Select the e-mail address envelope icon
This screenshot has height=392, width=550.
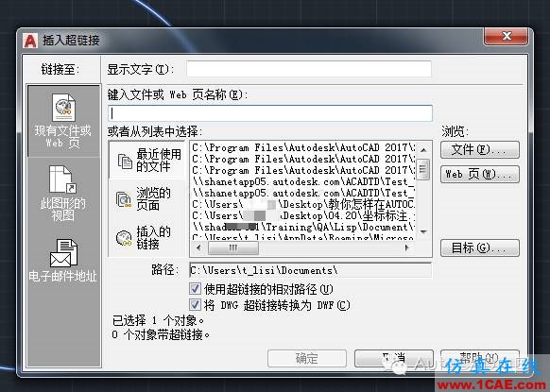[63, 253]
